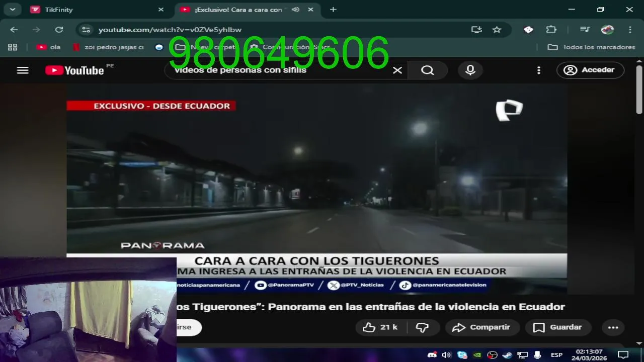
Task: Bookmark this page with the star
Action: (497, 30)
